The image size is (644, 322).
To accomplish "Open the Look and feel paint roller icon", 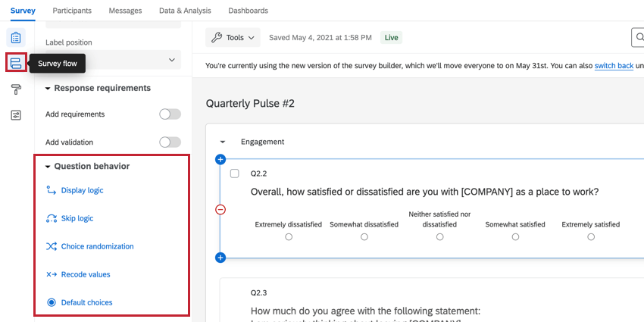I will 16,89.
